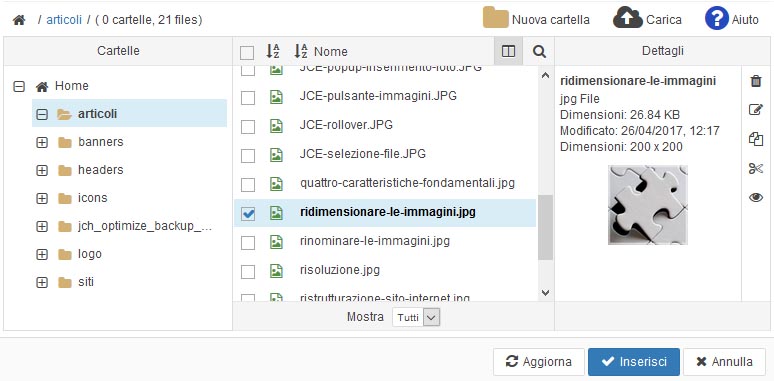Click the Inserisci button

tap(634, 362)
